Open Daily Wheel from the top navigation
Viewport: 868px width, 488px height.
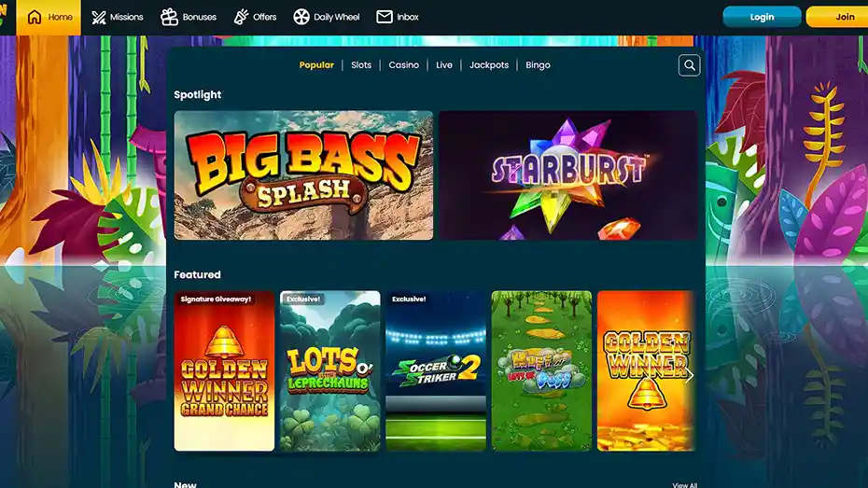[327, 17]
